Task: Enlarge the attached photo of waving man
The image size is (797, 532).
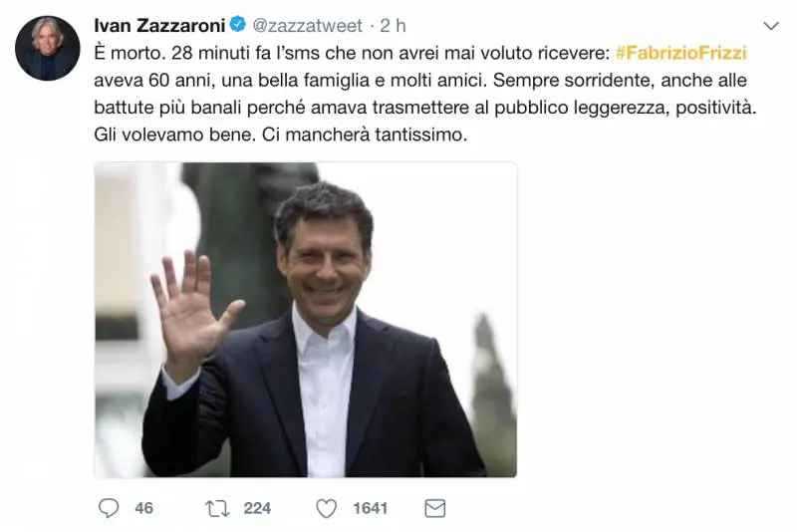Action: tap(306, 320)
